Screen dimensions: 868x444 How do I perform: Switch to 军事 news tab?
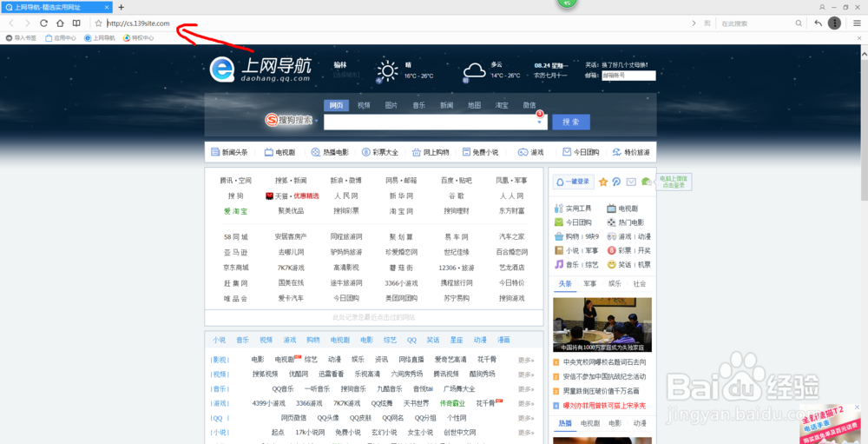(x=589, y=284)
